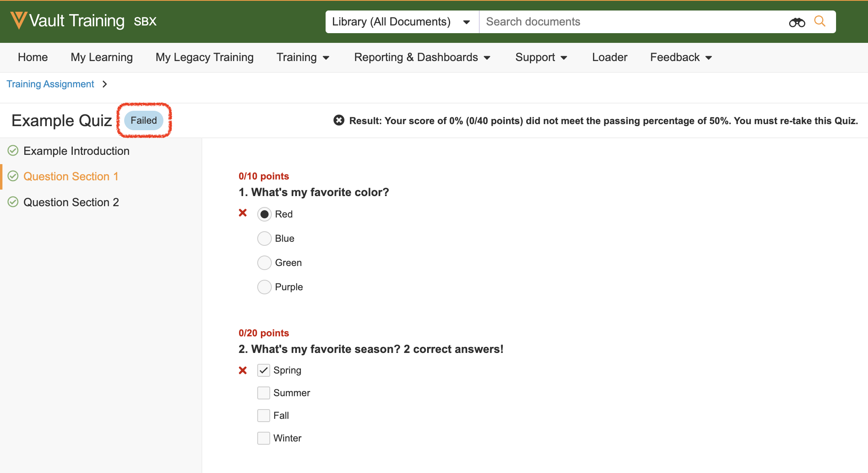Check the Summer checkbox
The height and width of the screenshot is (473, 868).
[263, 393]
